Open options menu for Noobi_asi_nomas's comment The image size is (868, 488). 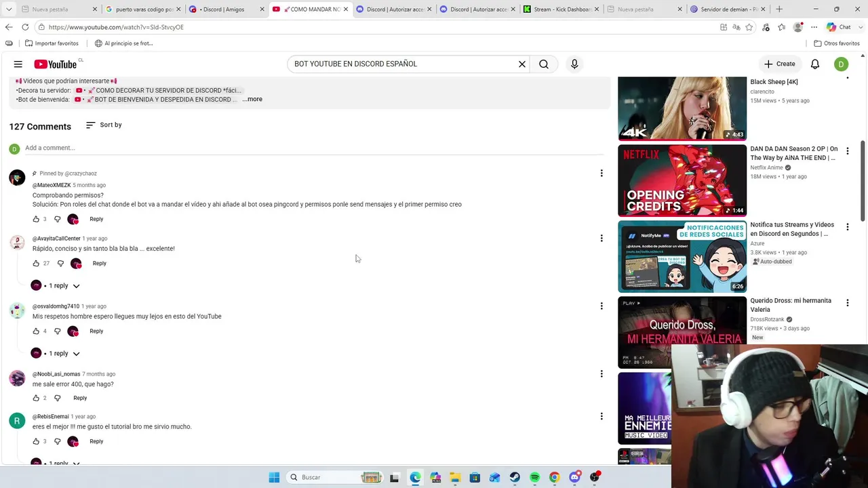tap(601, 373)
